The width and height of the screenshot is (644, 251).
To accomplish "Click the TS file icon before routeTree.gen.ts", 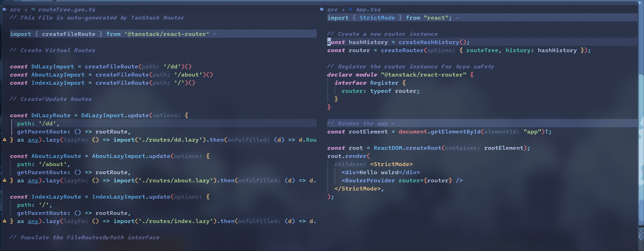I will 33,9.
